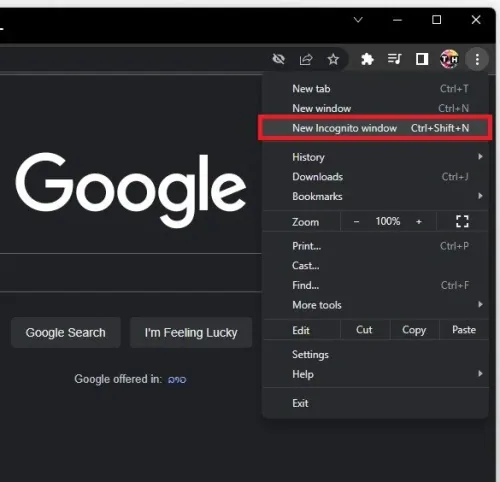Viewport: 500px width, 482px height.
Task: Select New tab from the menu
Action: point(375,89)
